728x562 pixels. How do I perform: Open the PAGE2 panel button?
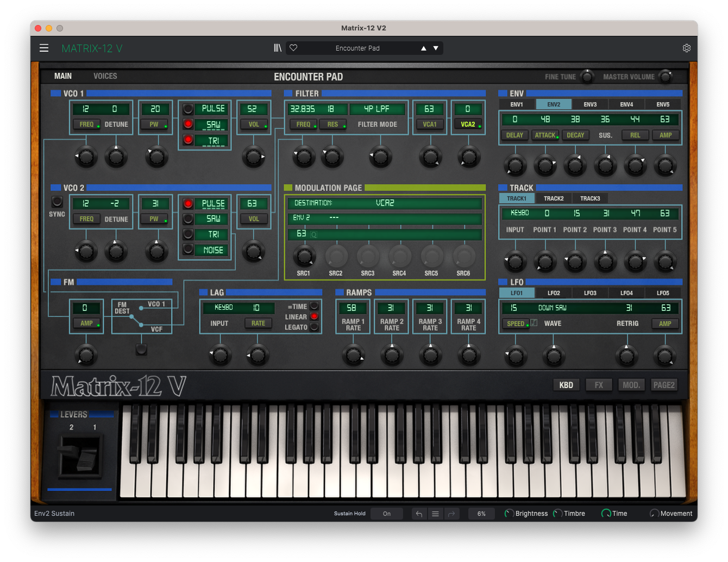[664, 385]
